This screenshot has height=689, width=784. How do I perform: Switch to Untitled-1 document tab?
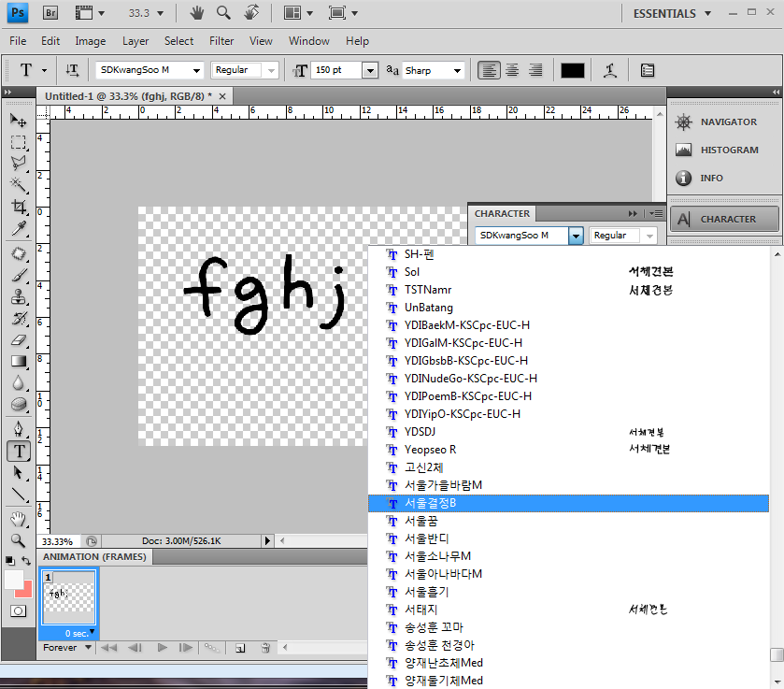pos(129,96)
